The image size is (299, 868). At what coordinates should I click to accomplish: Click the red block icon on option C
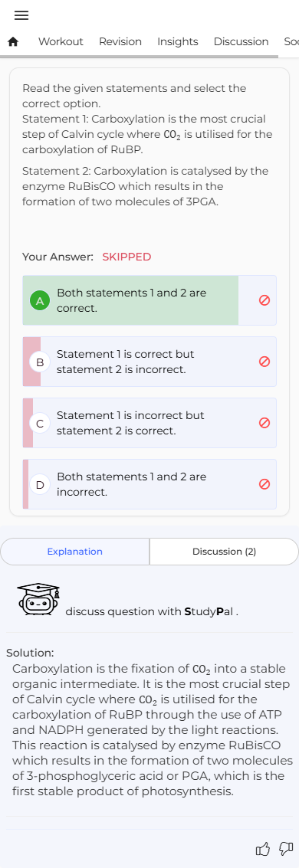coord(264,423)
